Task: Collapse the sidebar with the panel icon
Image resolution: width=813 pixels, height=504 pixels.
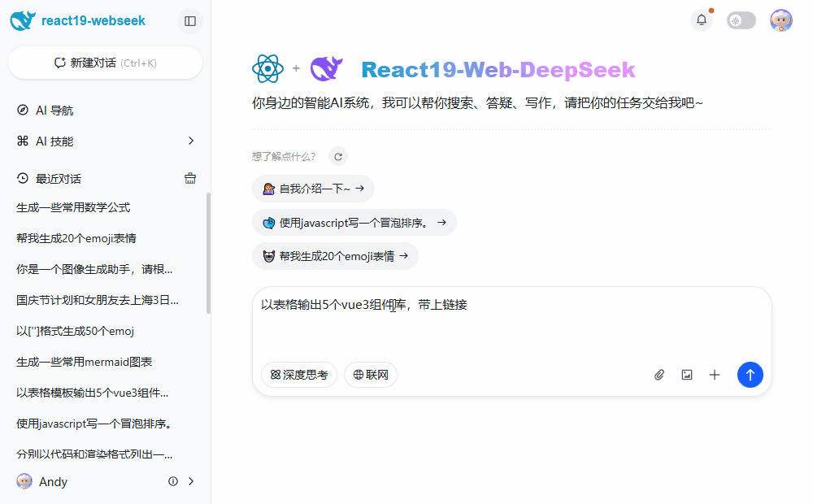Action: (190, 21)
